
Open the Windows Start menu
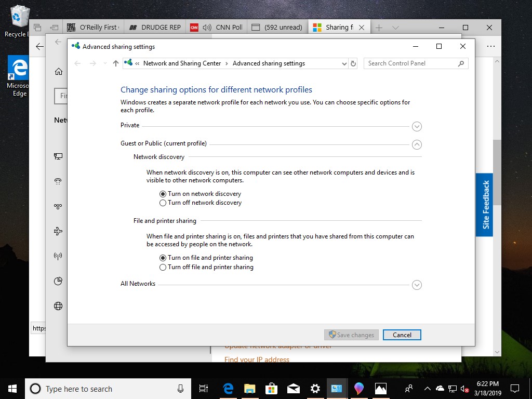[12, 389]
